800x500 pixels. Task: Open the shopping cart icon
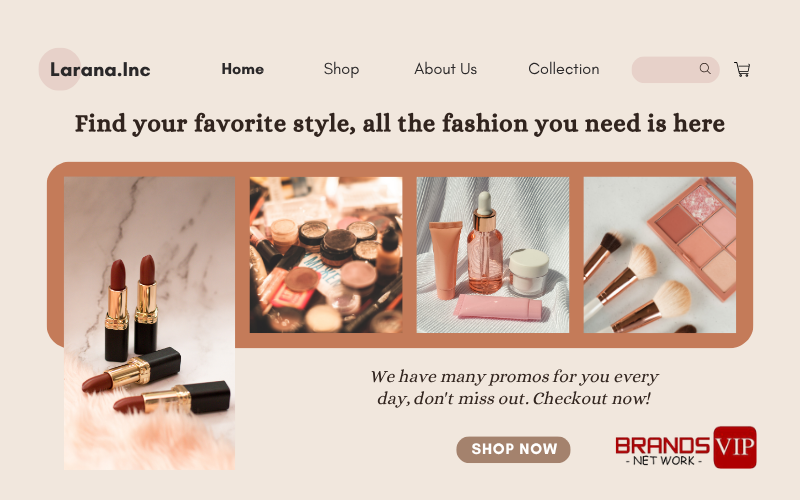coord(742,69)
